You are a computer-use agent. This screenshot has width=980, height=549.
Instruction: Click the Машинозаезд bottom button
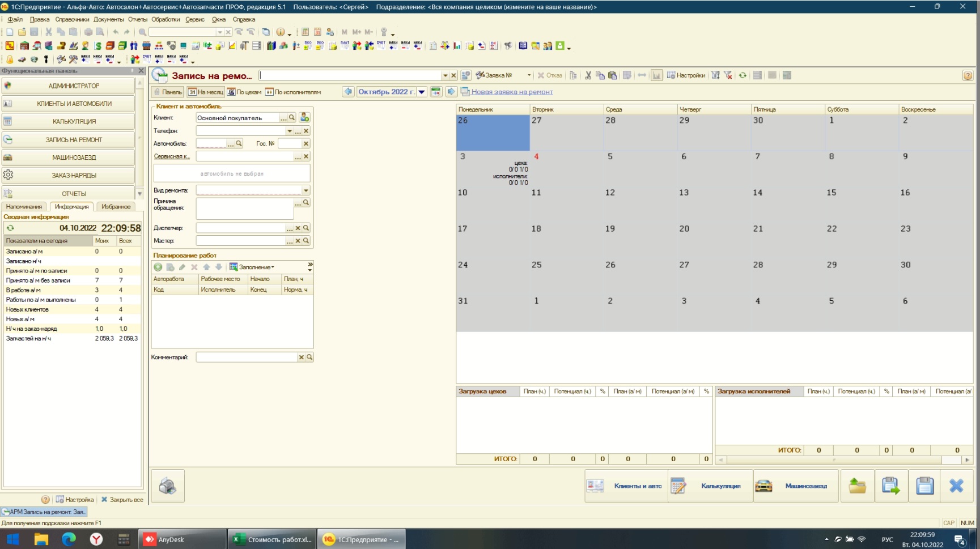click(796, 486)
